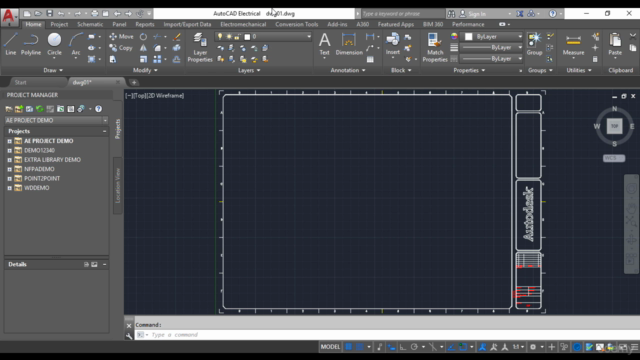Select the Arc tool
Screen dimensions: 640x360
coord(76,44)
